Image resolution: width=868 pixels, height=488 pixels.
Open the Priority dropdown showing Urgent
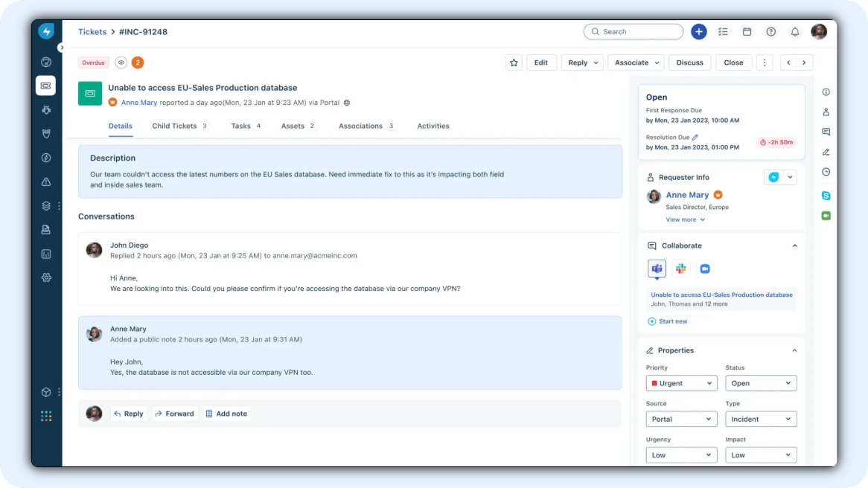(x=681, y=384)
